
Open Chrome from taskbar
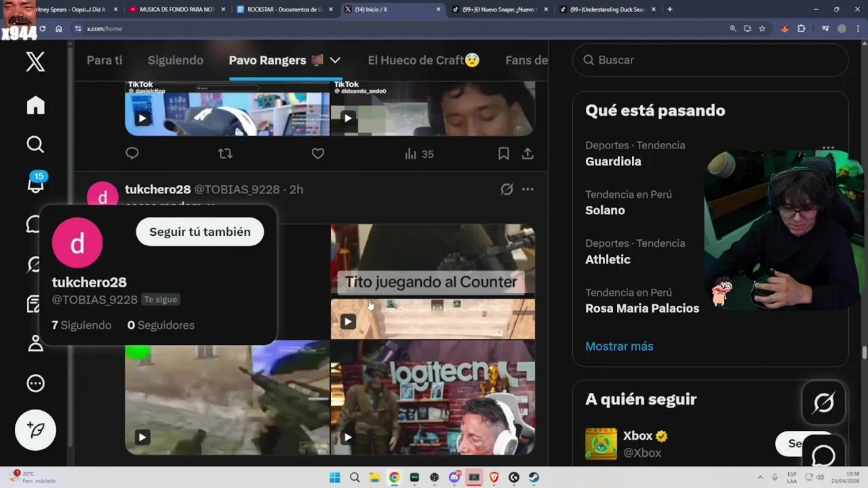394,477
